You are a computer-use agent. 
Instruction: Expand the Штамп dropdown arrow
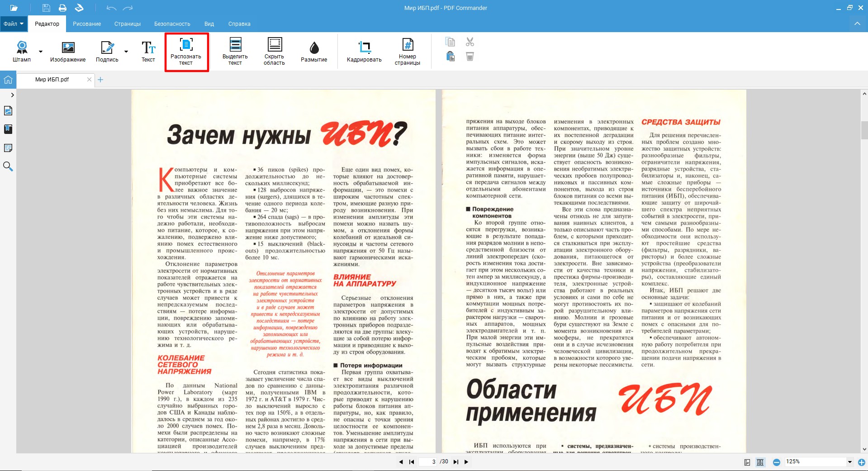(41, 51)
